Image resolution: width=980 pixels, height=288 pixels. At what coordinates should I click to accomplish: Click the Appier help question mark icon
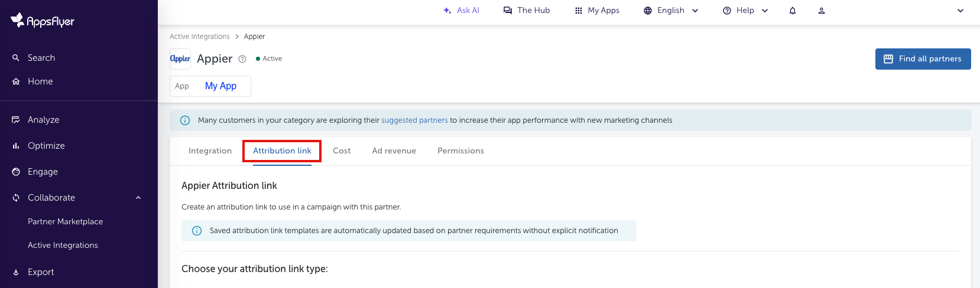pyautogui.click(x=242, y=59)
